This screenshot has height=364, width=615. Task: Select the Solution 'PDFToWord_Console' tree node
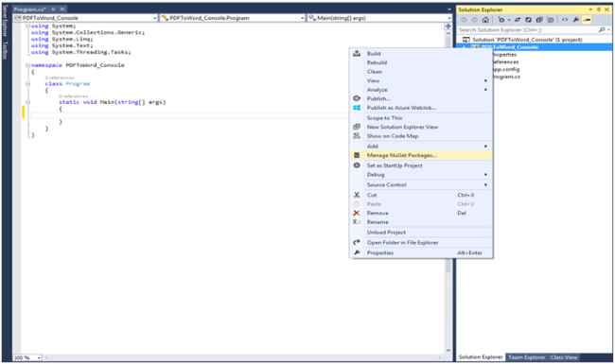[522, 40]
